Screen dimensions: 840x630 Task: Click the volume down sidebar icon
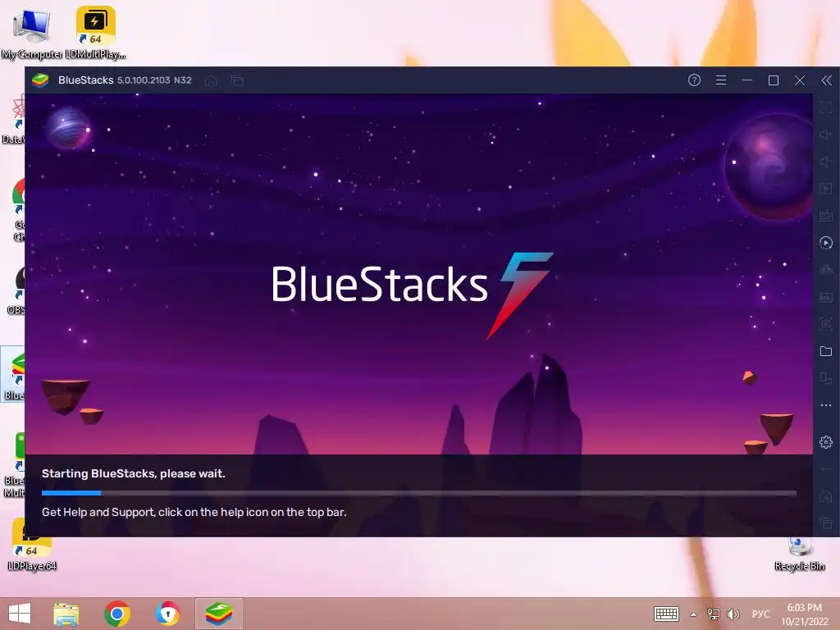point(826,162)
